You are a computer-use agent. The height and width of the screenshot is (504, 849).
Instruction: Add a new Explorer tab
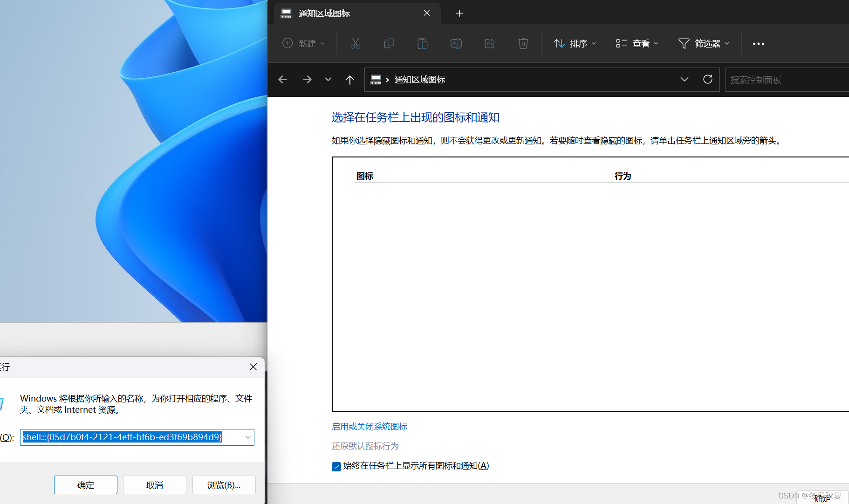click(x=459, y=14)
